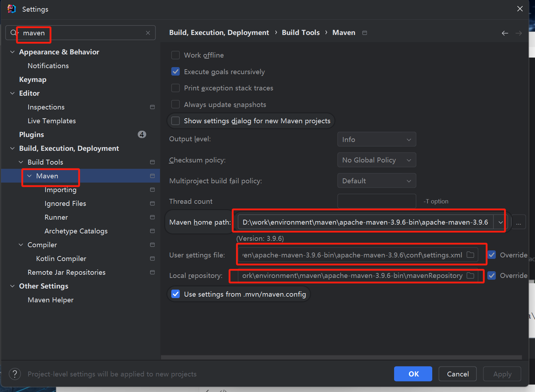Click the horizontal scrollbar below the settings pane
Image resolution: width=535 pixels, height=392 pixels.
coord(341,357)
